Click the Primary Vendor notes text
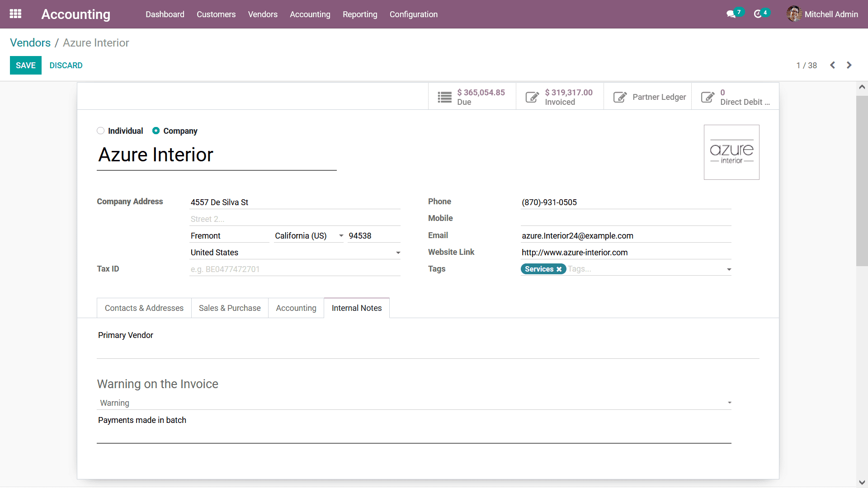This screenshot has width=868, height=488. click(x=126, y=335)
